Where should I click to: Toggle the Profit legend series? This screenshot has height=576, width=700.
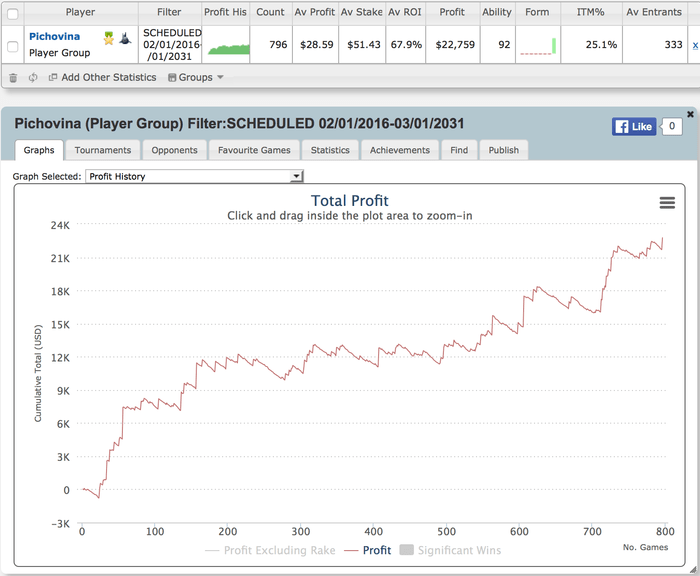(x=368, y=550)
